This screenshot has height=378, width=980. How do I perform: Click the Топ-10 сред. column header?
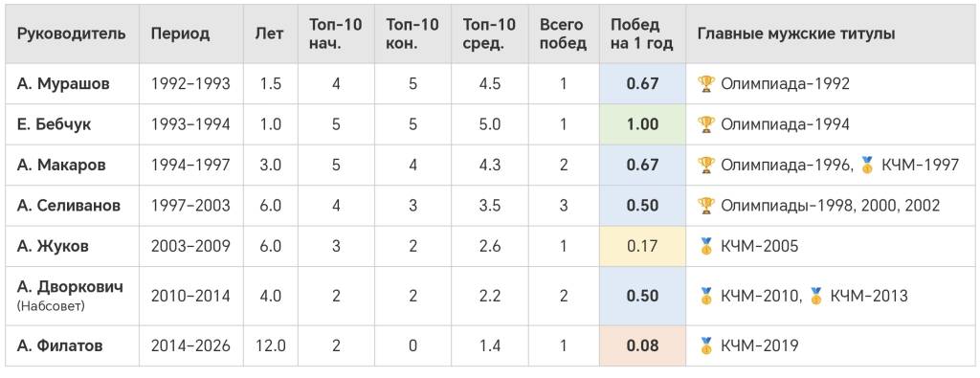click(489, 33)
